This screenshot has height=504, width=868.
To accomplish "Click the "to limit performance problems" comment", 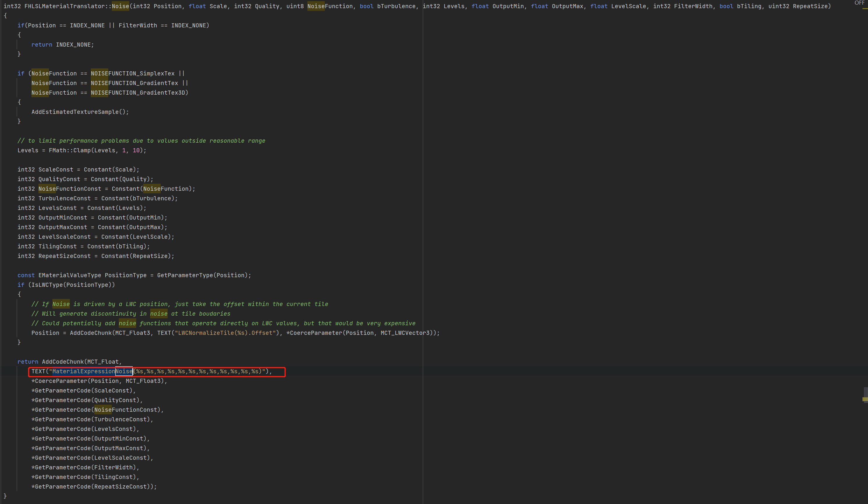I will (141, 141).
